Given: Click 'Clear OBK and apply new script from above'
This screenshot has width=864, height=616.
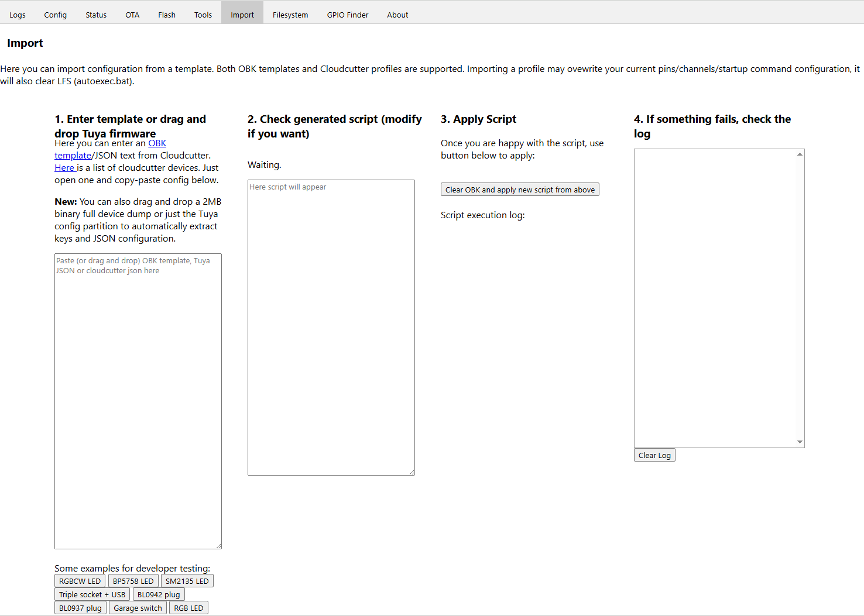Looking at the screenshot, I should click(x=520, y=190).
